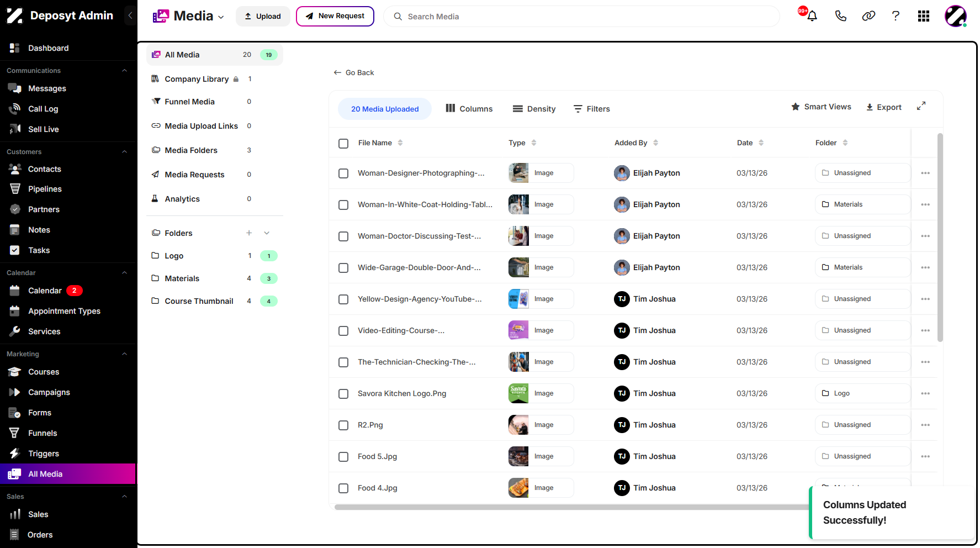Check the Wide-Garage-Double-Door row checkbox

click(343, 268)
